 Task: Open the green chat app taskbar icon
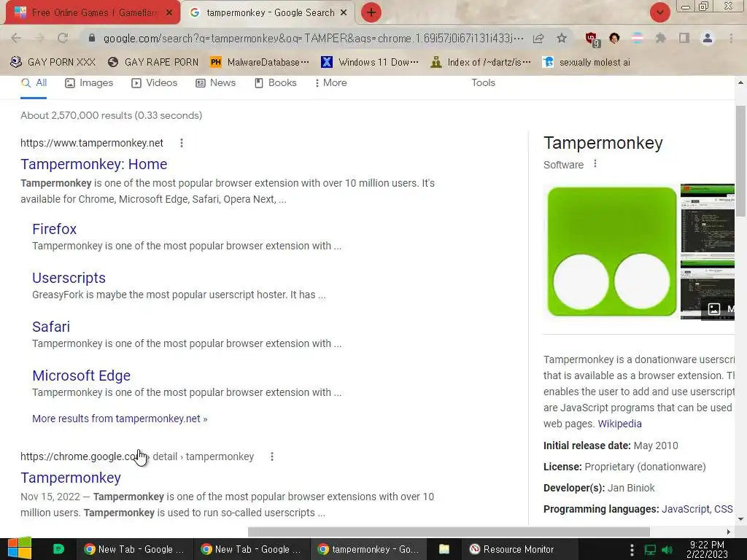coord(58,549)
